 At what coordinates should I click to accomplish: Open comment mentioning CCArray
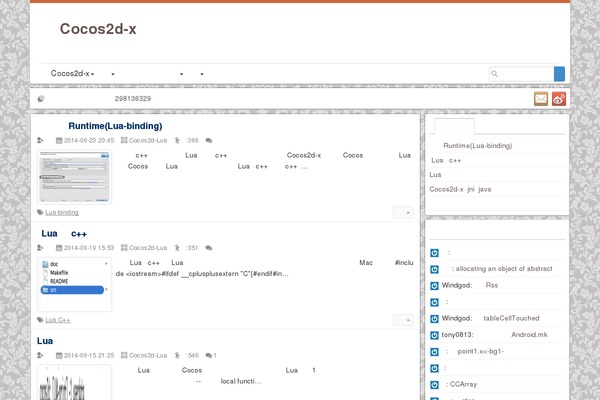pos(461,384)
